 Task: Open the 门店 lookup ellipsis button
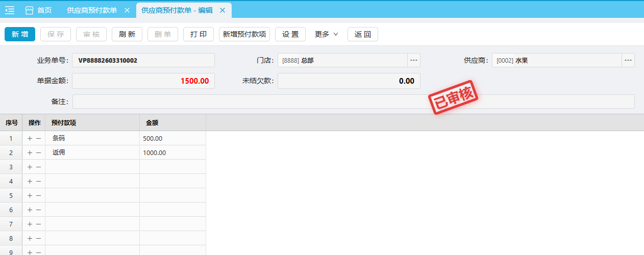click(414, 60)
